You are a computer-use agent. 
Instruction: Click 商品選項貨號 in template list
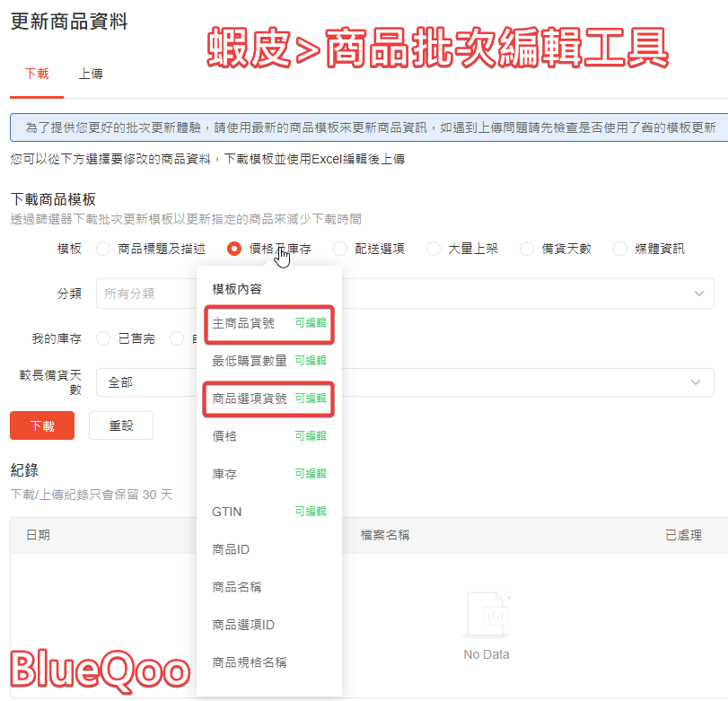[x=250, y=399]
